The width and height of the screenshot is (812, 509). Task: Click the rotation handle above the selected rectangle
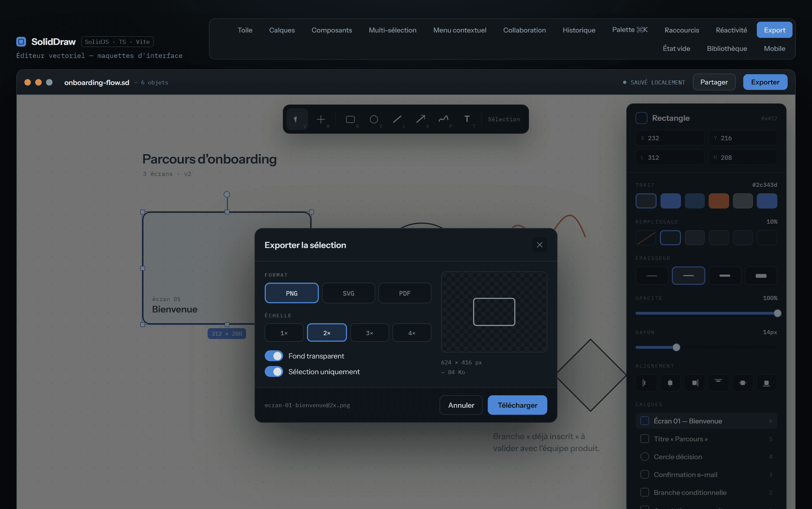(227, 194)
